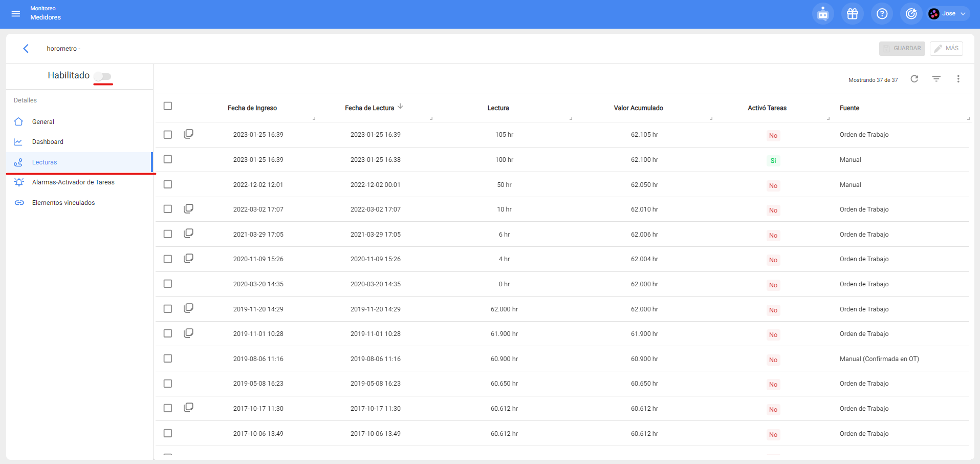Click the robot assistant icon

(x=822, y=14)
